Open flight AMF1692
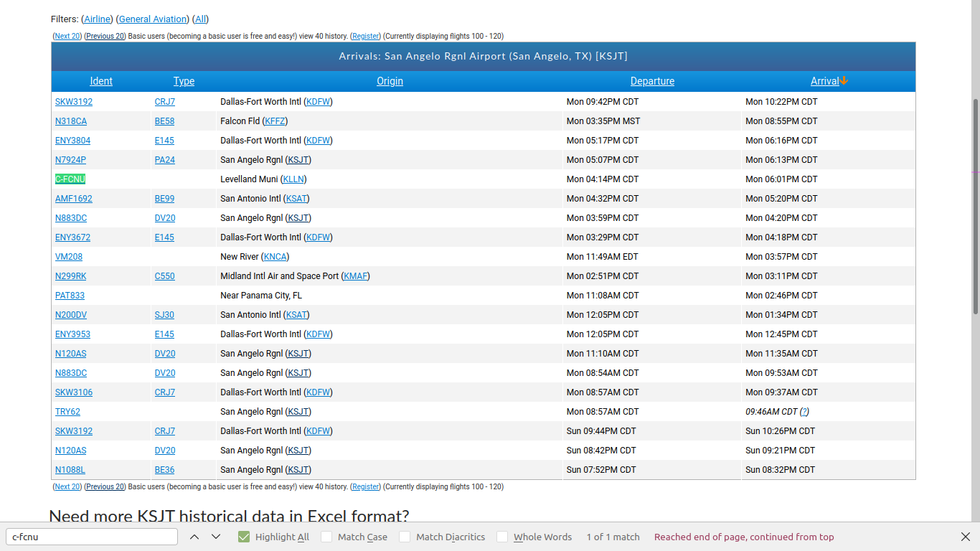The height and width of the screenshot is (551, 980). pyautogui.click(x=74, y=199)
